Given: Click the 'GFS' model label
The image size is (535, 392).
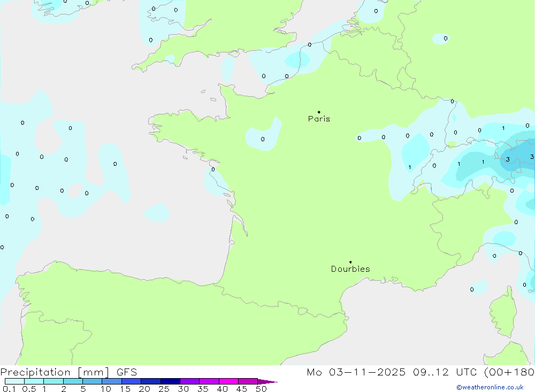Looking at the screenshot, I should [x=127, y=372].
